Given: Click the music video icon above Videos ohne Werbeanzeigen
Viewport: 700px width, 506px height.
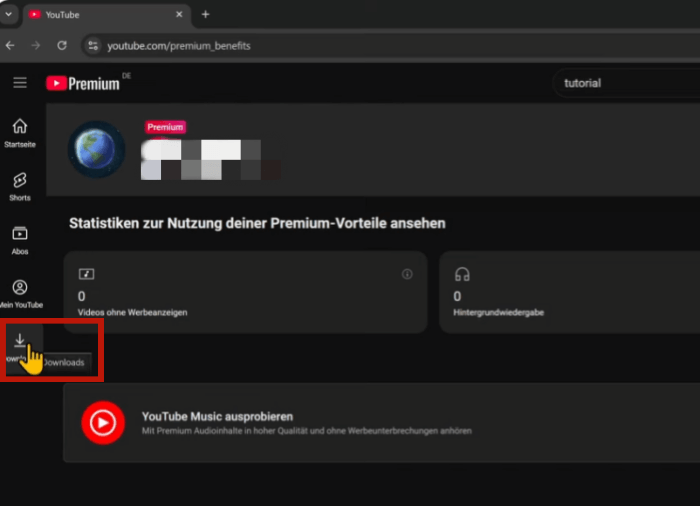Looking at the screenshot, I should (x=86, y=274).
